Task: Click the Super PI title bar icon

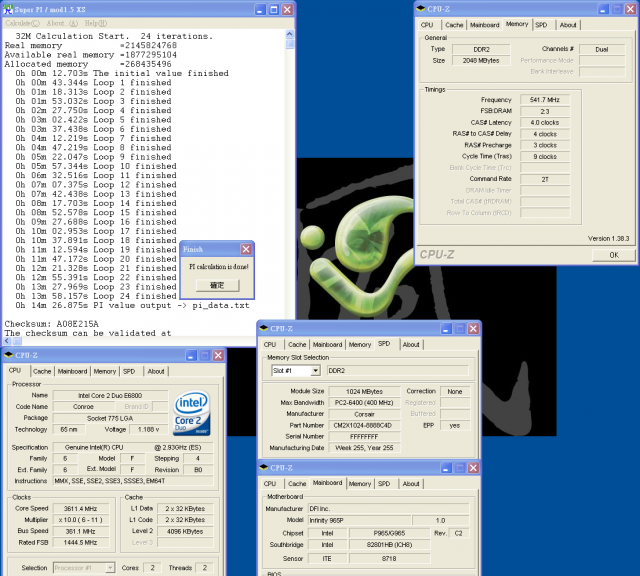Action: click(8, 9)
